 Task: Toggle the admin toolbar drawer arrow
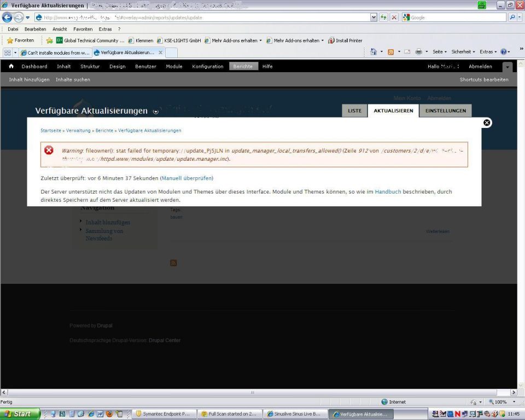point(507,67)
